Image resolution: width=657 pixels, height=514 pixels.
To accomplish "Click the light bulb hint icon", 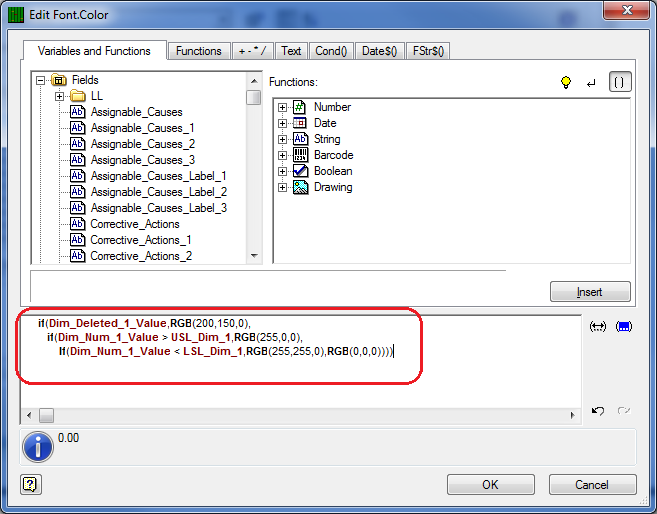I will (x=566, y=82).
